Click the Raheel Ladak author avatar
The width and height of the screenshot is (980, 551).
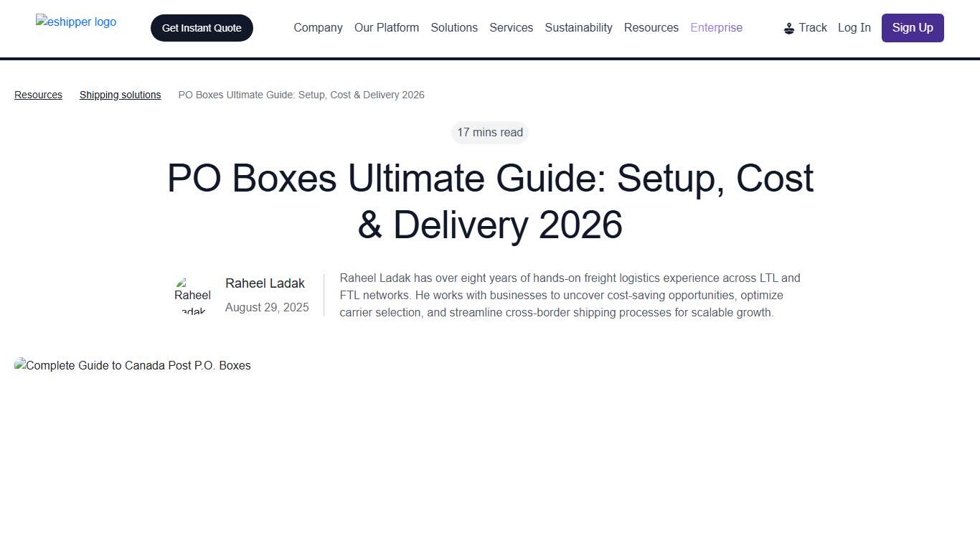point(192,295)
